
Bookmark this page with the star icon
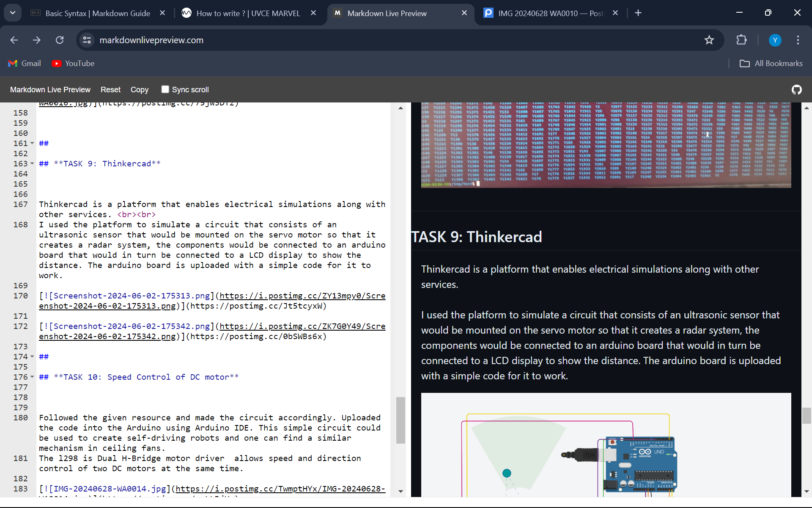(709, 40)
